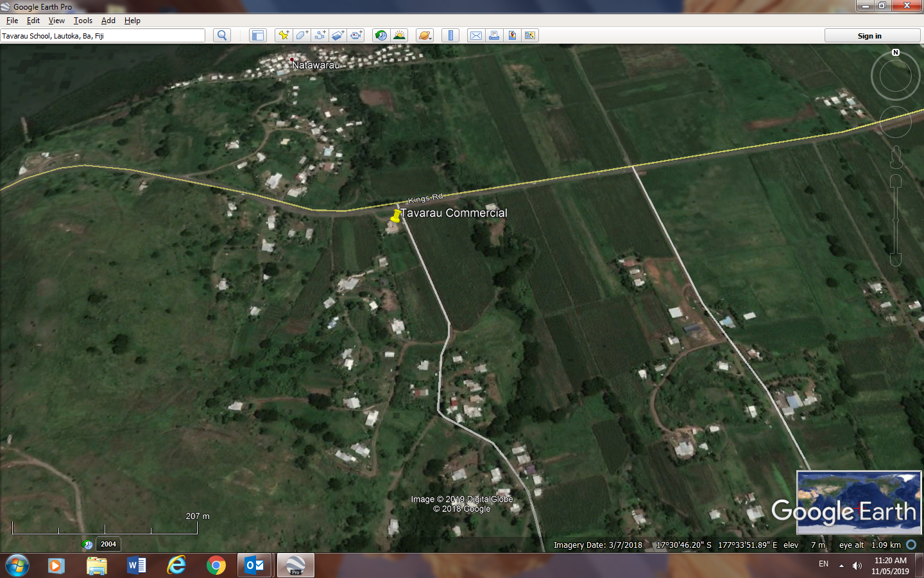Show the ruler measuring tool
The height and width of the screenshot is (578, 924).
[x=450, y=35]
